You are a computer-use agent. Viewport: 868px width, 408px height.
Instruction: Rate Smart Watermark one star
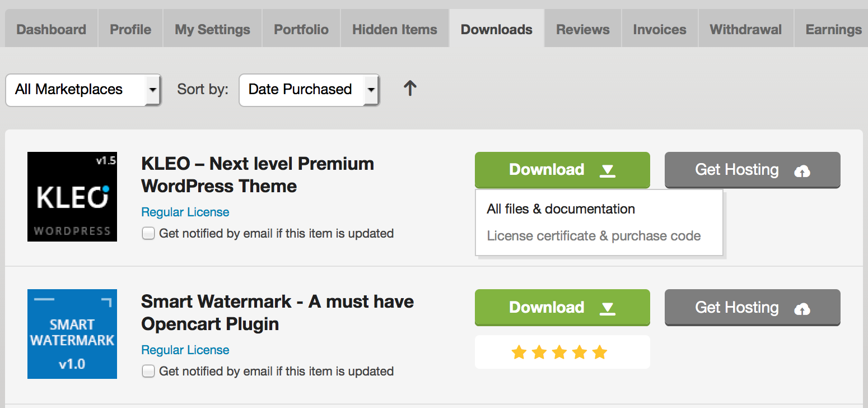tap(519, 353)
